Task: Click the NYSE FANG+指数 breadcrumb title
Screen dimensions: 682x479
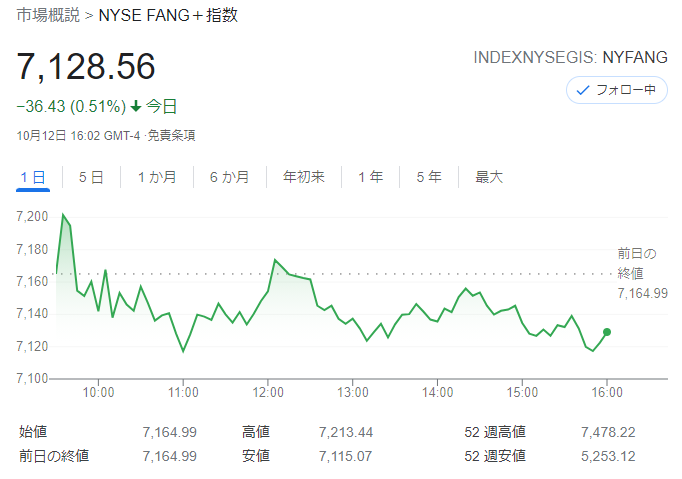Action: point(168,15)
